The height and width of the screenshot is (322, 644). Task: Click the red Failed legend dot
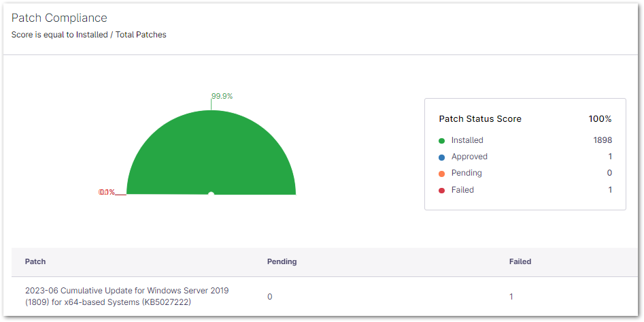click(442, 191)
